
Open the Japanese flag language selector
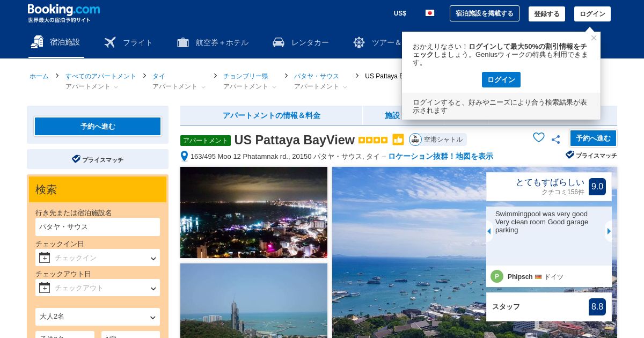click(430, 13)
